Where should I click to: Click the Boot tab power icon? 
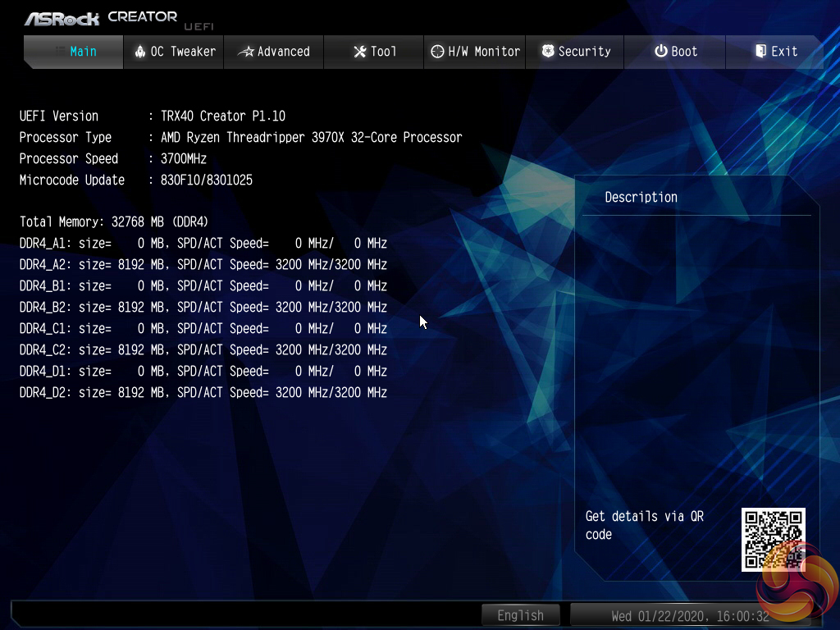(x=660, y=52)
